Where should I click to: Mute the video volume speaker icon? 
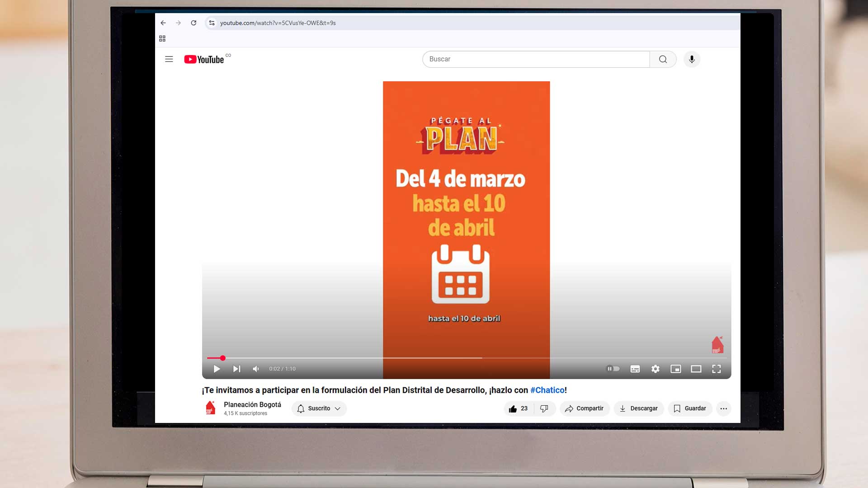click(x=256, y=369)
